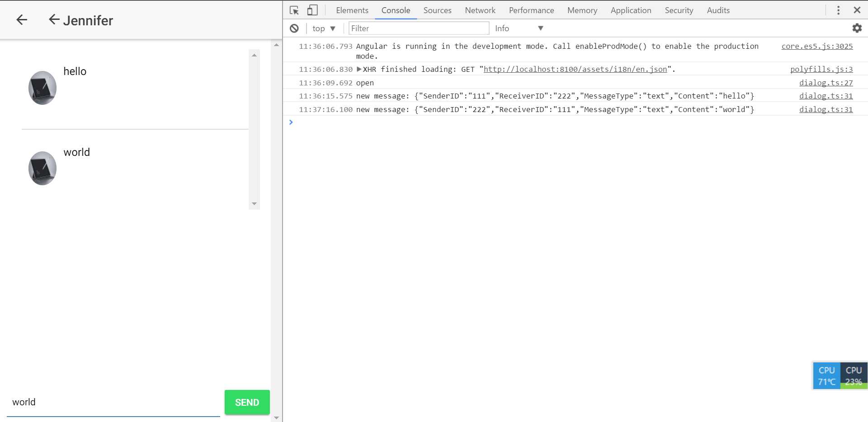The width and height of the screenshot is (868, 422).
Task: Open the console settings gear
Action: coord(857,28)
